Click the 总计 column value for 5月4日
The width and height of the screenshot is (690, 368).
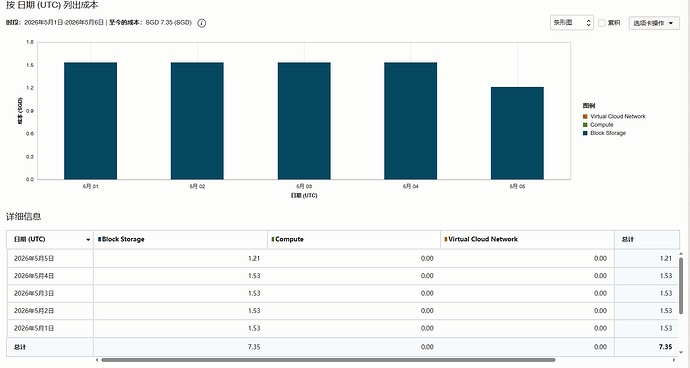pos(666,276)
